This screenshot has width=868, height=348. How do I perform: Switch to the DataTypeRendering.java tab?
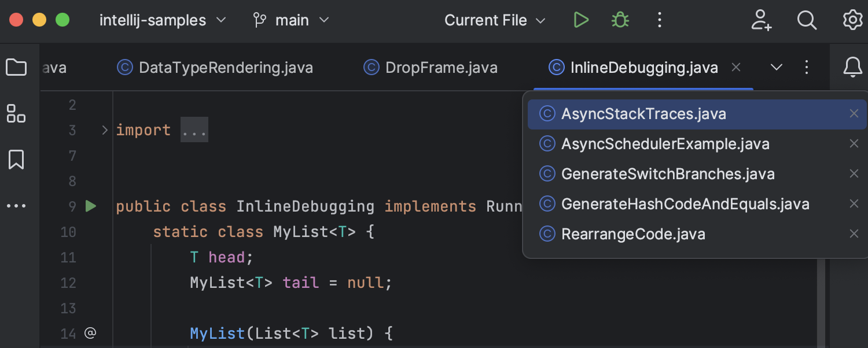pyautogui.click(x=226, y=67)
